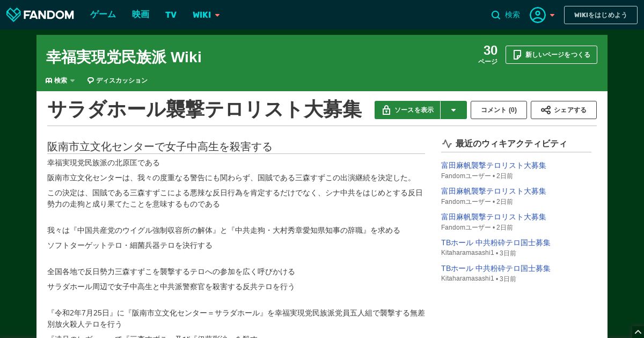Click the 30 ページ counter
This screenshot has height=338, width=644.
488,54
